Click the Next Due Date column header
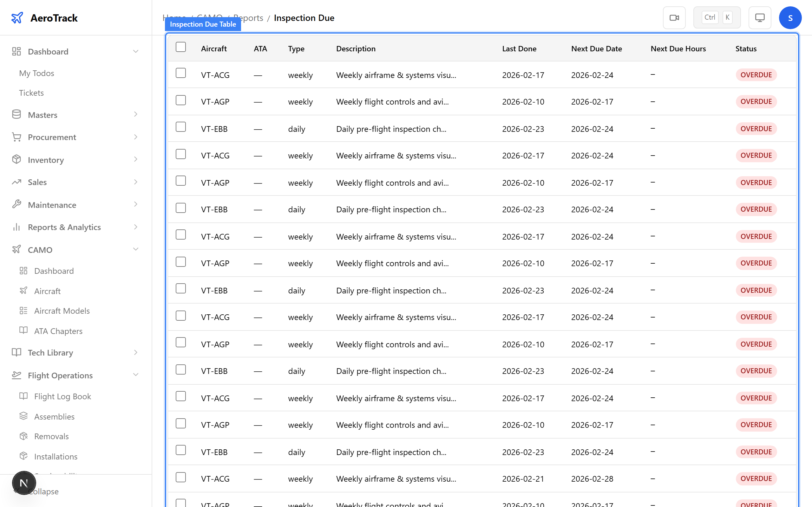 pyautogui.click(x=596, y=48)
